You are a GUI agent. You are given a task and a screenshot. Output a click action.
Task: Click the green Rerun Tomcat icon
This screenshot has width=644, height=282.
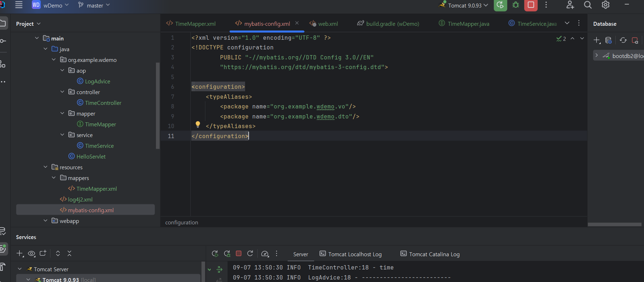point(500,5)
